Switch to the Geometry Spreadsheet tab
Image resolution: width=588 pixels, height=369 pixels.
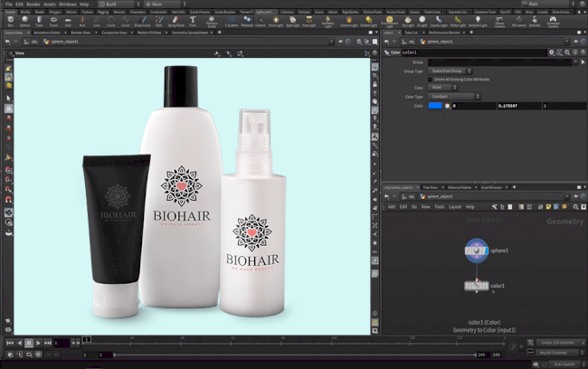[190, 33]
